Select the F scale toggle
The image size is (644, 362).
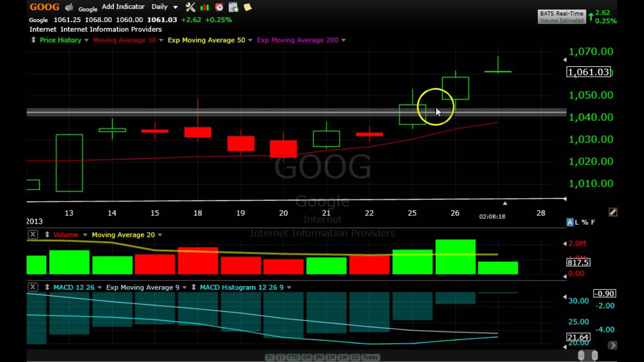click(593, 222)
